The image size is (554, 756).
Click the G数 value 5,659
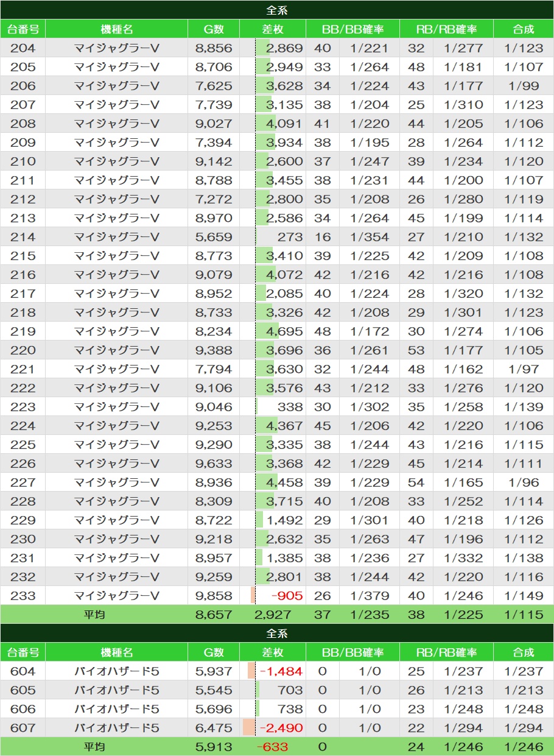coord(214,237)
